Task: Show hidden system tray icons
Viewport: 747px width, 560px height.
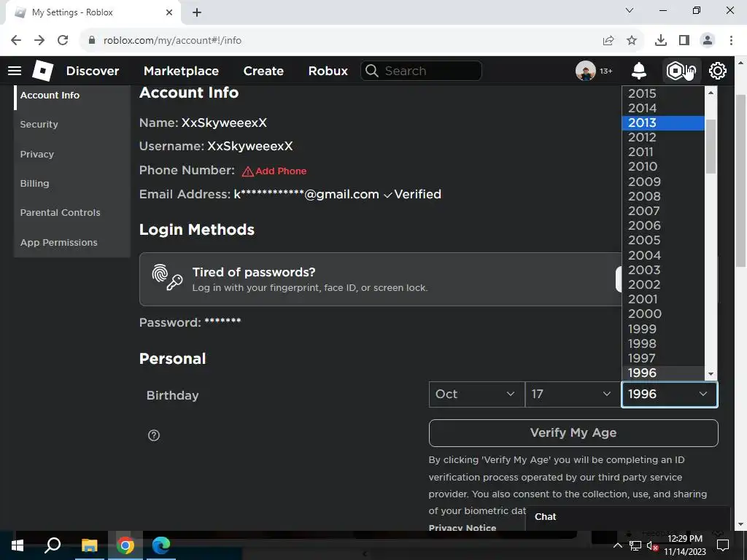Action: pos(617,545)
